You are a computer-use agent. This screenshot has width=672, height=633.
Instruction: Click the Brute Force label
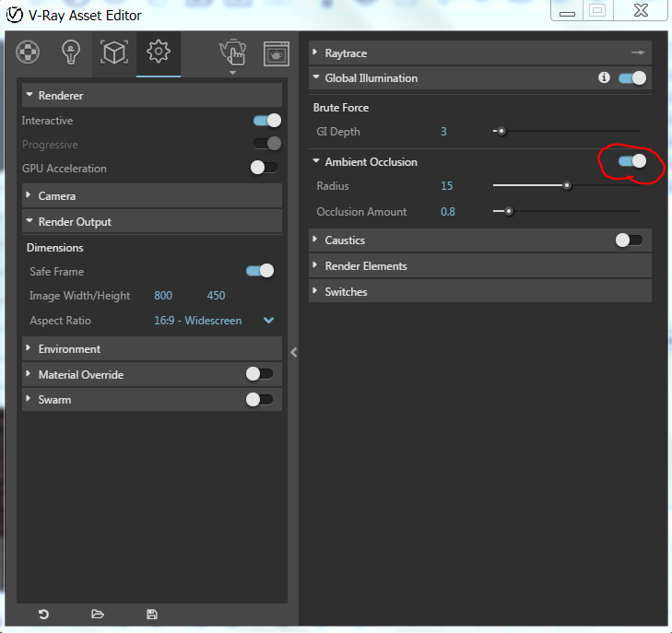click(x=341, y=108)
